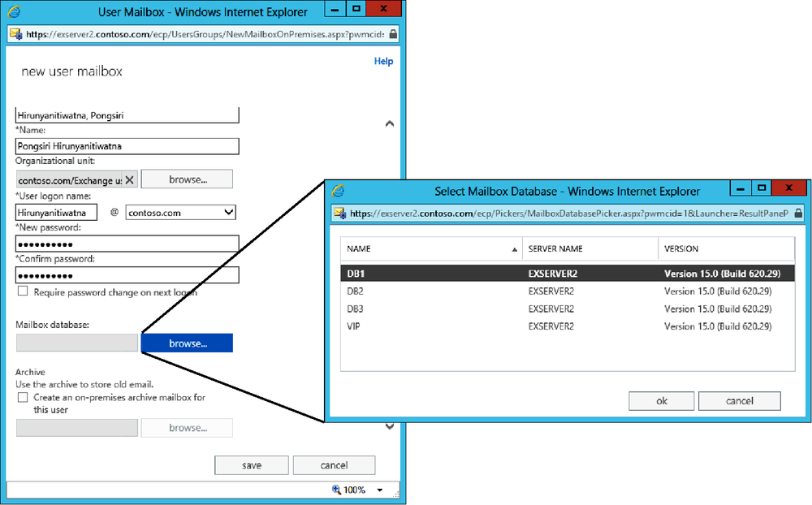Maximize the Select Mailbox Database window
The image size is (812, 505).
(x=762, y=188)
